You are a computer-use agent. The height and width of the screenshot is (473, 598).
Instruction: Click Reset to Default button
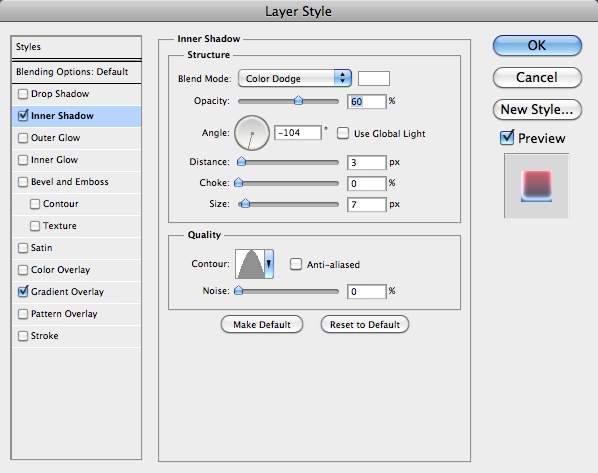(x=365, y=325)
